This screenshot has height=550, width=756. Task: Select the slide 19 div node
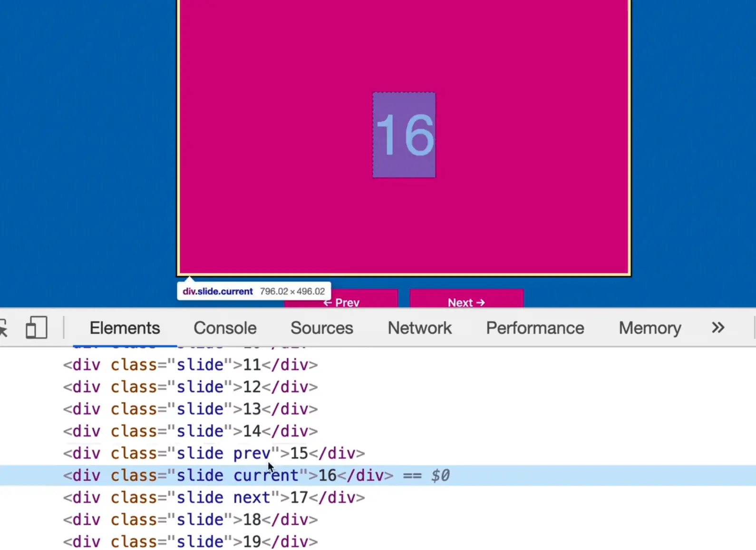pyautogui.click(x=190, y=541)
